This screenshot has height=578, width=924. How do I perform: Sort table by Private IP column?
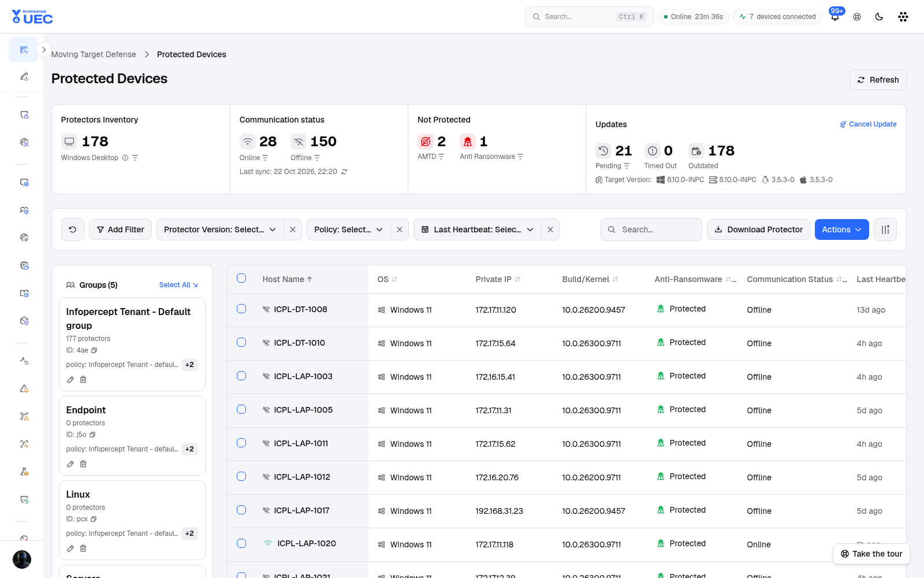498,279
